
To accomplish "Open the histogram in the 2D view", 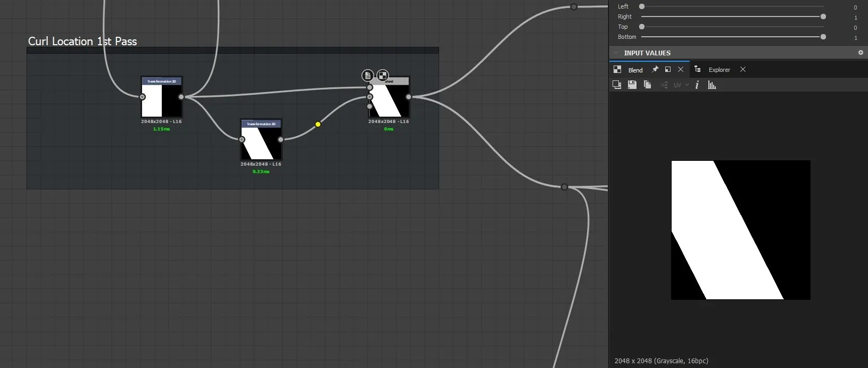I will coord(712,85).
